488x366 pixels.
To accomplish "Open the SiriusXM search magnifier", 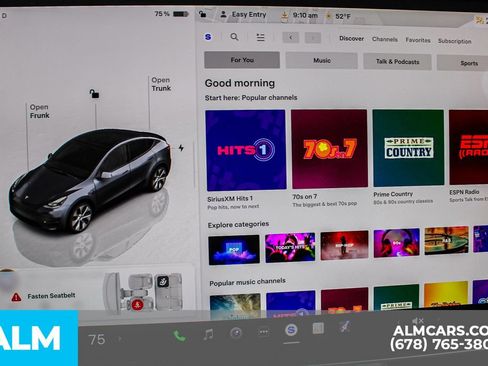I will coord(234,37).
